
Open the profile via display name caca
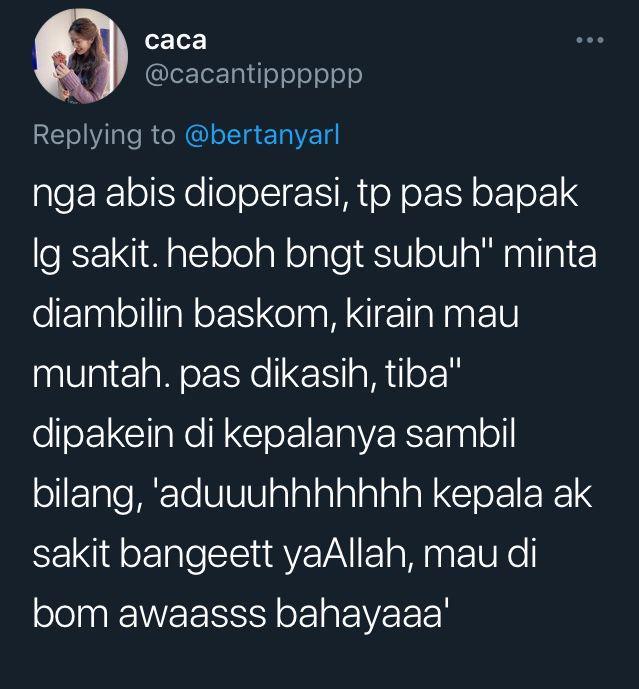(x=175, y=41)
